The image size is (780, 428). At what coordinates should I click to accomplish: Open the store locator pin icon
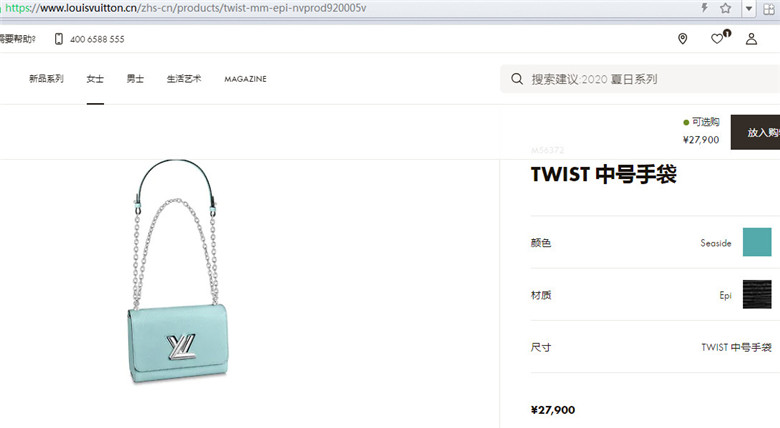coord(682,39)
